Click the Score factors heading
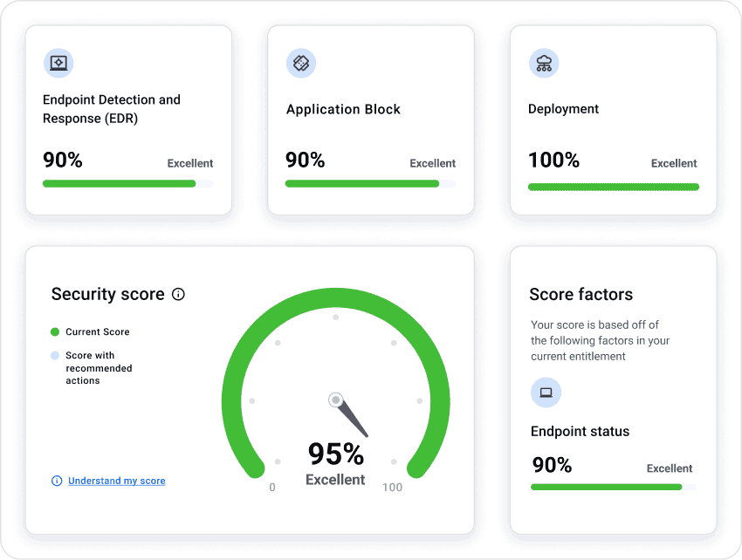 [x=581, y=295]
